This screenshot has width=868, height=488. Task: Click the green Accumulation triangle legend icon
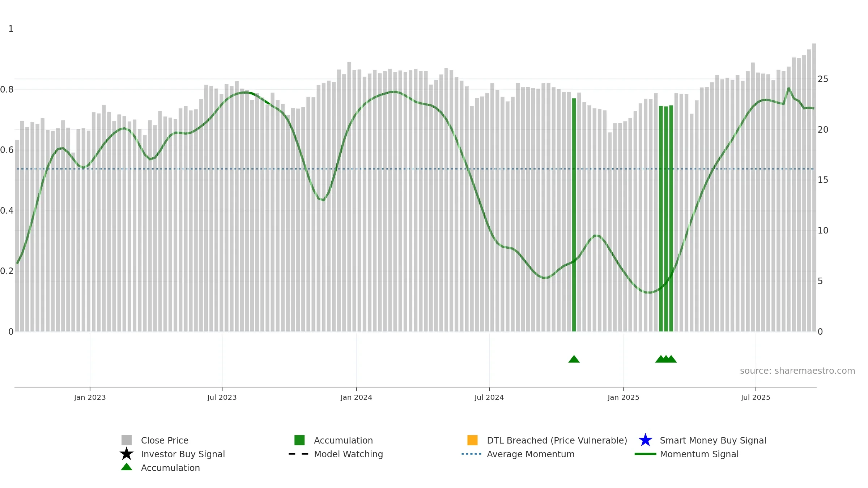(x=127, y=467)
